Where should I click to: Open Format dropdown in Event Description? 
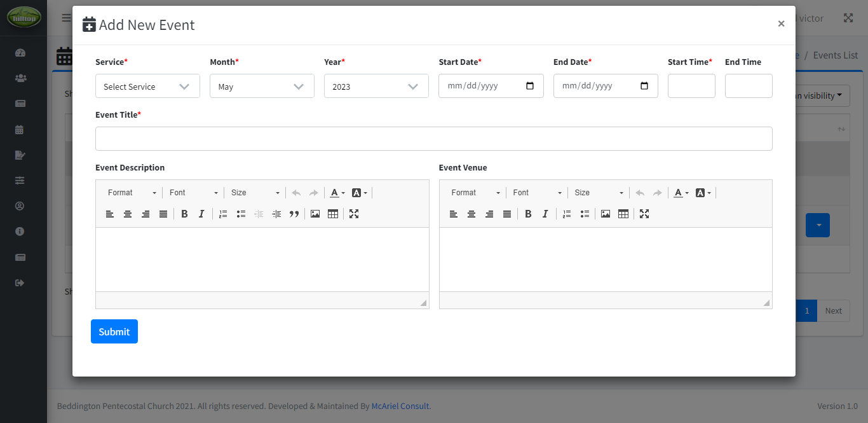(132, 193)
